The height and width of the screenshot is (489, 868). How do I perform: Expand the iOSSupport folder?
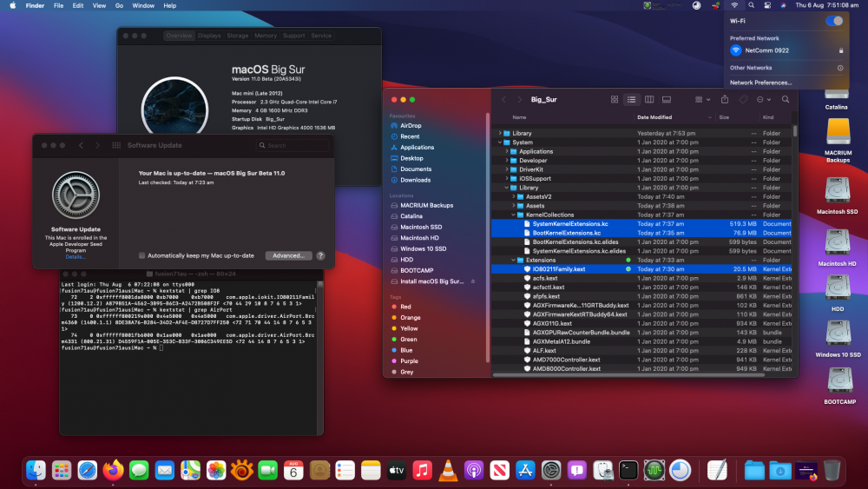507,178
